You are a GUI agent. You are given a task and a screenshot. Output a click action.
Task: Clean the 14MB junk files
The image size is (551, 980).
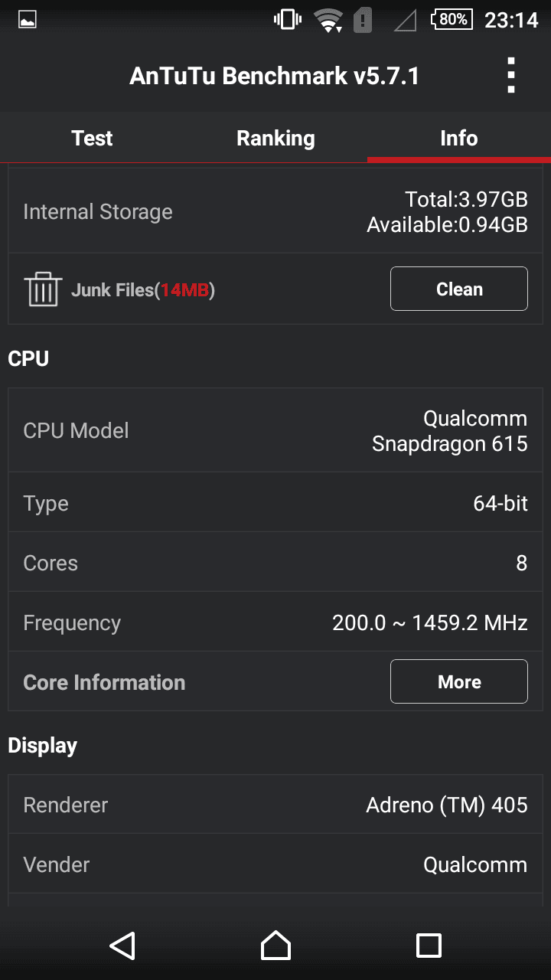pos(459,289)
